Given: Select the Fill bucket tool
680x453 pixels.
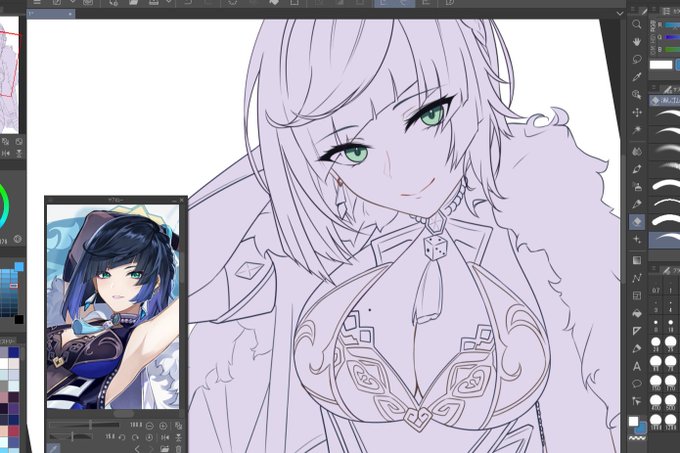Looking at the screenshot, I should (637, 313).
